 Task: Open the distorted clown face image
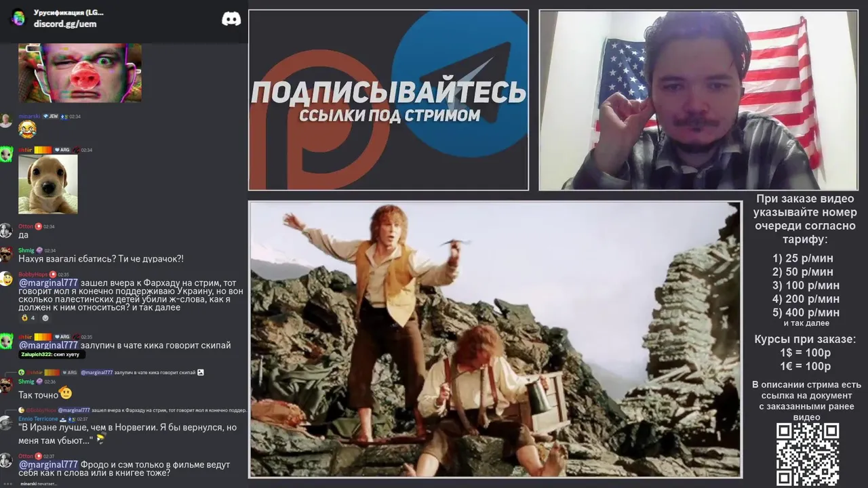80,73
